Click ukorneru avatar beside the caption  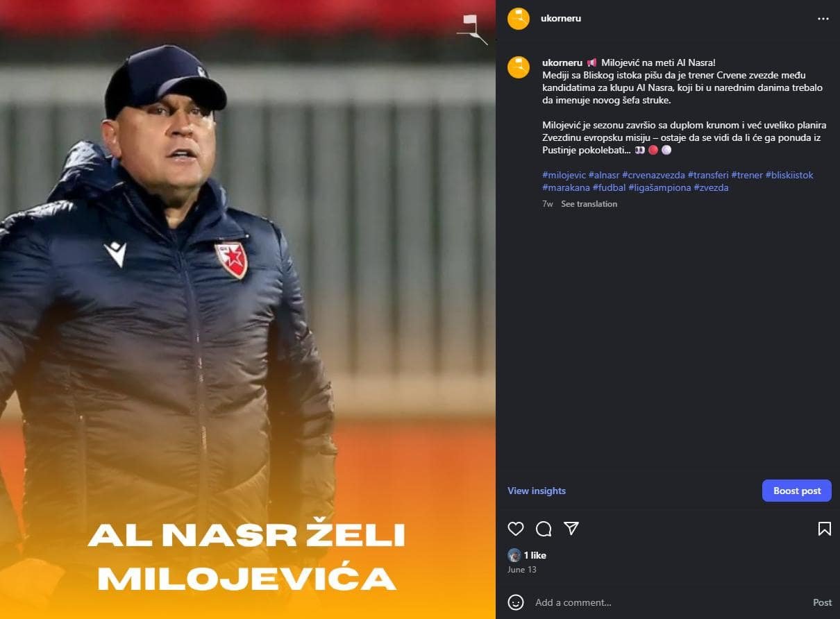pyautogui.click(x=519, y=67)
